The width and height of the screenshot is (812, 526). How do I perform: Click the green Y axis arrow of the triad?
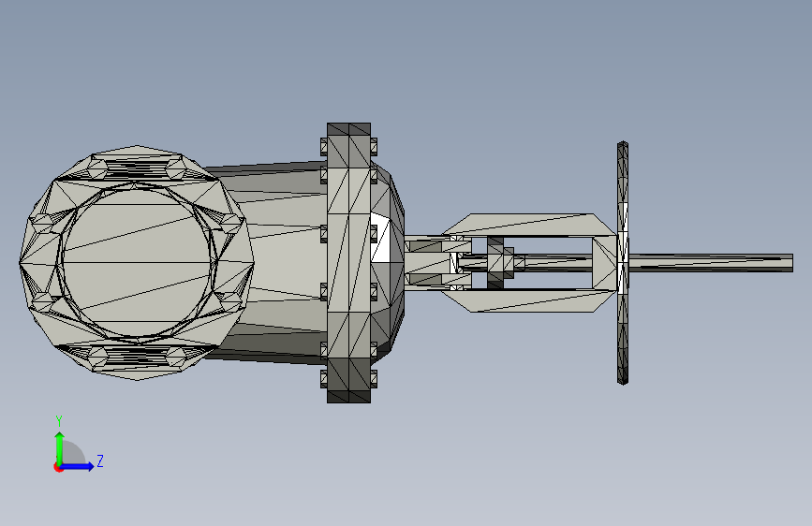(60, 447)
